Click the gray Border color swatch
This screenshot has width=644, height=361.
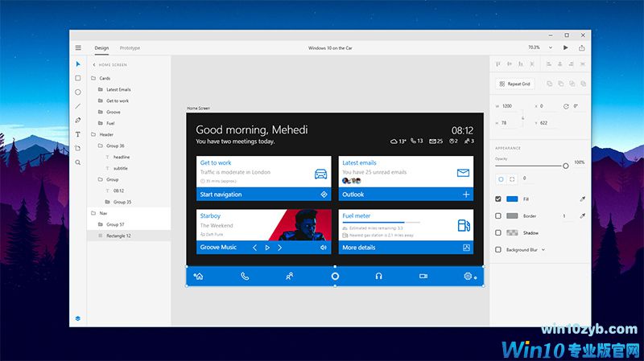click(x=512, y=215)
